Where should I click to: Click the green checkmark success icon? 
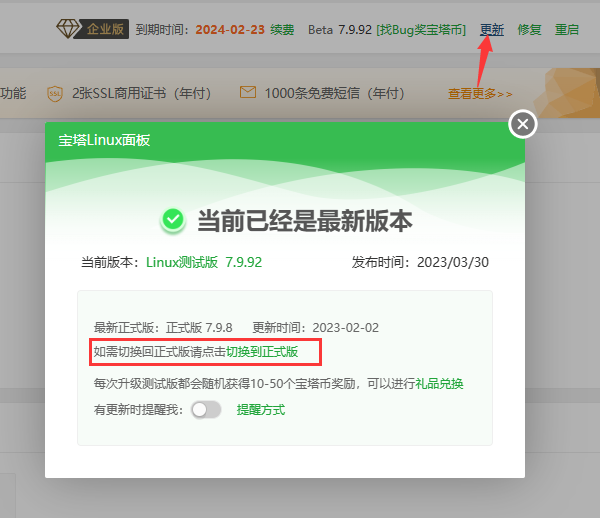tap(173, 220)
